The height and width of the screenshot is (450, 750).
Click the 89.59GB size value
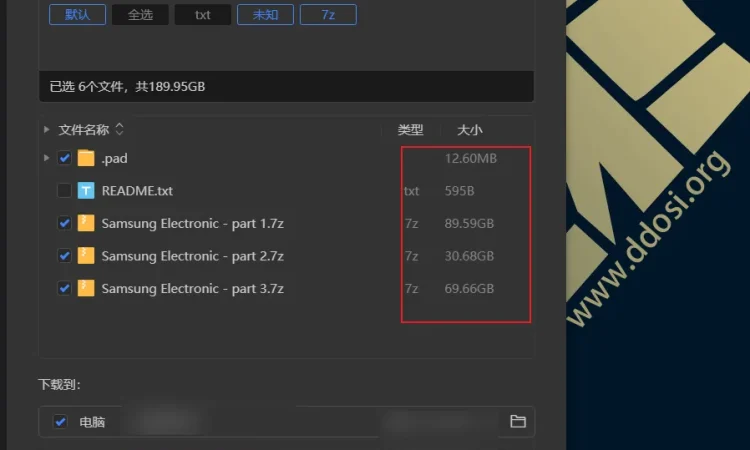coord(469,223)
